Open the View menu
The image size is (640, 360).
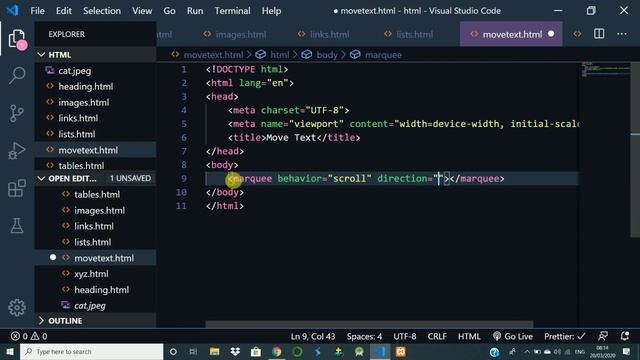[x=142, y=11]
